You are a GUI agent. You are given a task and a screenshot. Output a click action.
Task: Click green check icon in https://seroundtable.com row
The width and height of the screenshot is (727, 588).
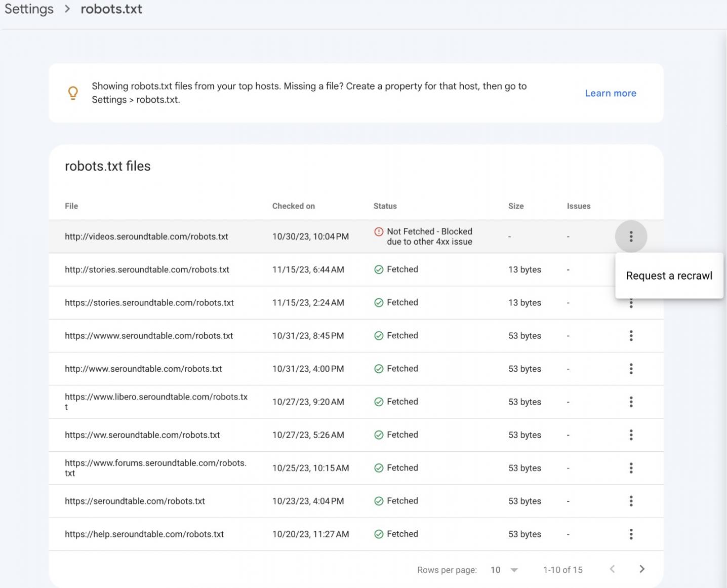tap(379, 501)
